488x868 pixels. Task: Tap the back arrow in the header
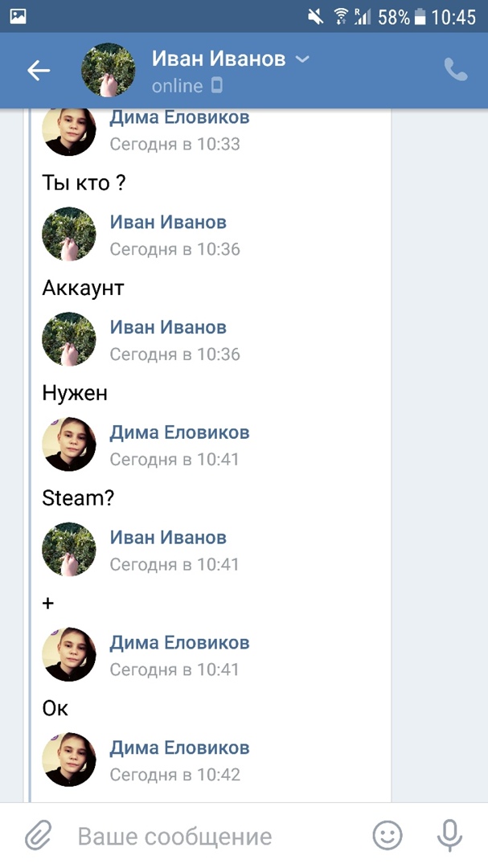pos(39,70)
